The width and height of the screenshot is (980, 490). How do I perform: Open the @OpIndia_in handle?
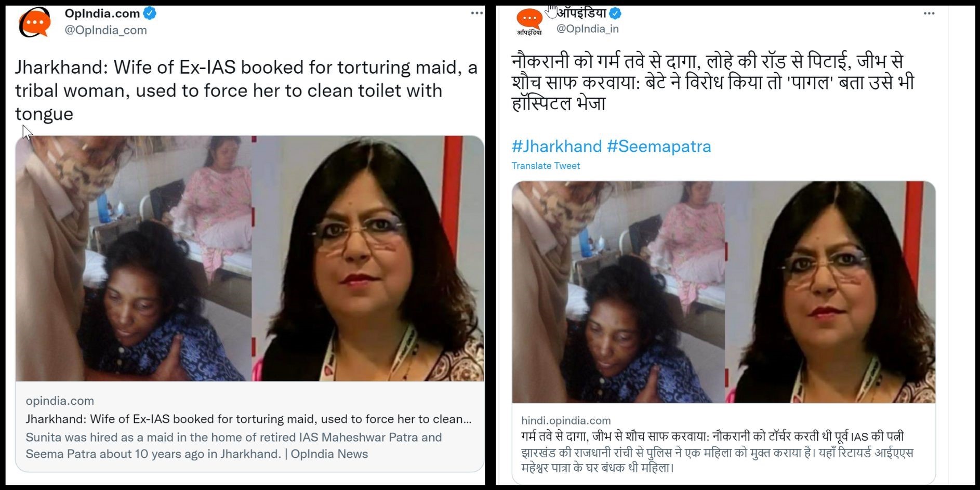click(588, 29)
